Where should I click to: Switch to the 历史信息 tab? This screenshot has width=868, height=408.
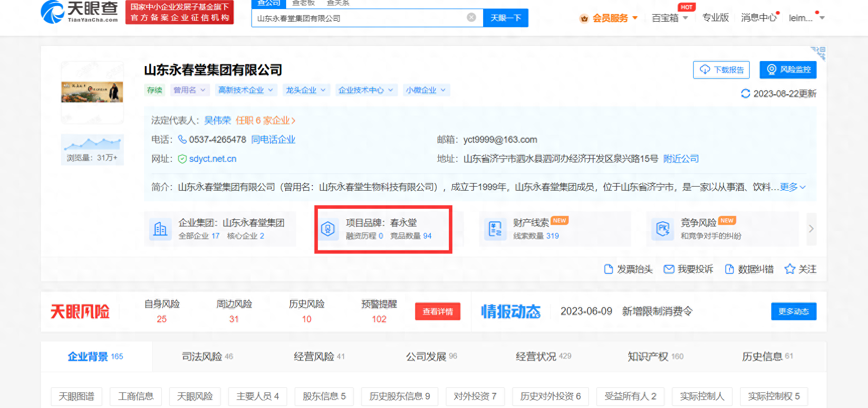coord(767,357)
